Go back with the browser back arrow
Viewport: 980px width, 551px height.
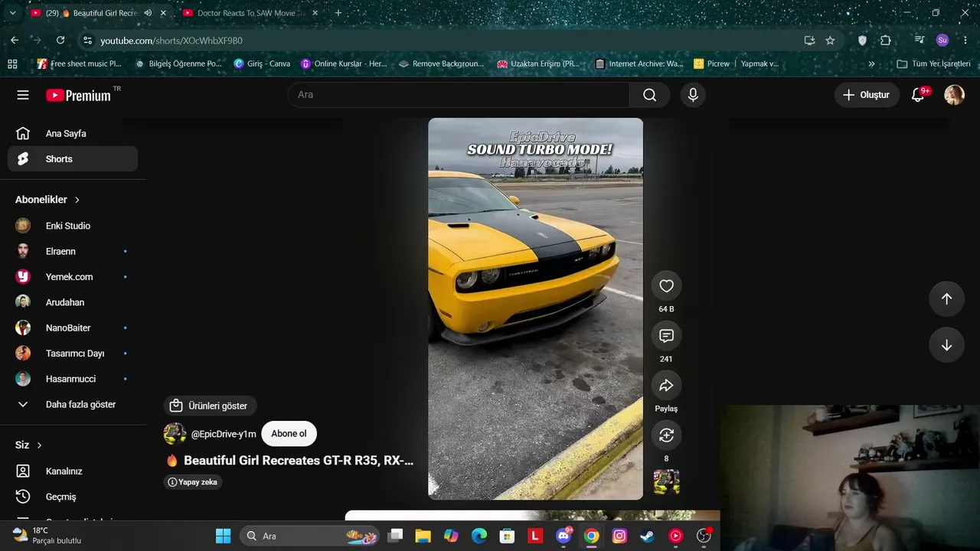(15, 41)
